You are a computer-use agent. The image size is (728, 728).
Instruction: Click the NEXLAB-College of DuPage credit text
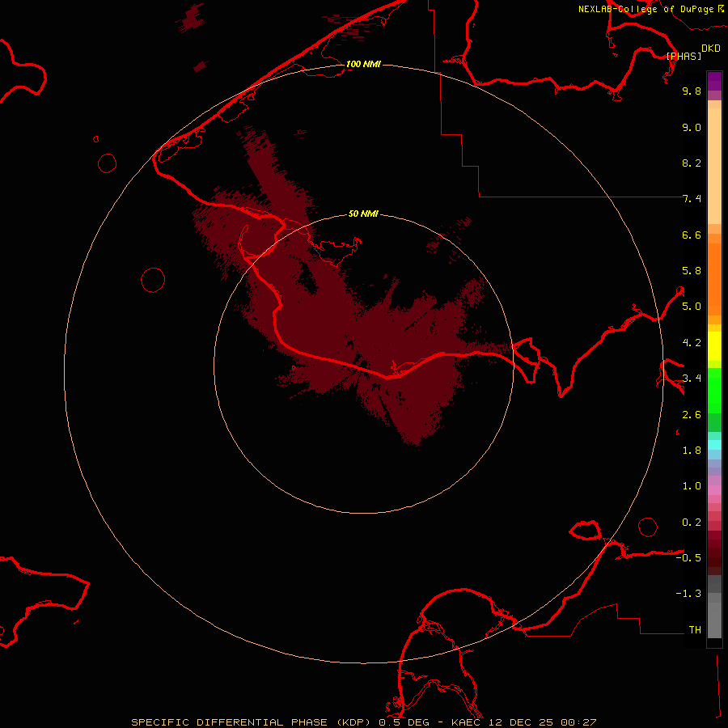tap(645, 9)
